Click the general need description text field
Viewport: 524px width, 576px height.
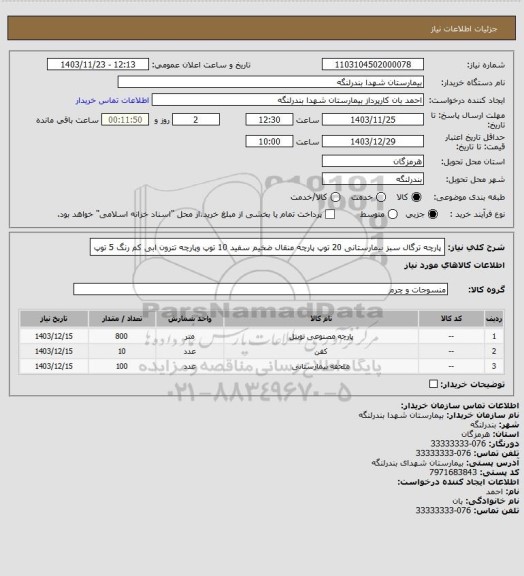267,248
